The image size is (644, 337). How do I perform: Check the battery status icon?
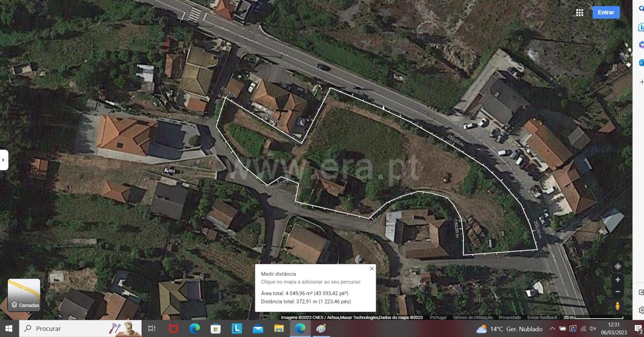(562, 329)
